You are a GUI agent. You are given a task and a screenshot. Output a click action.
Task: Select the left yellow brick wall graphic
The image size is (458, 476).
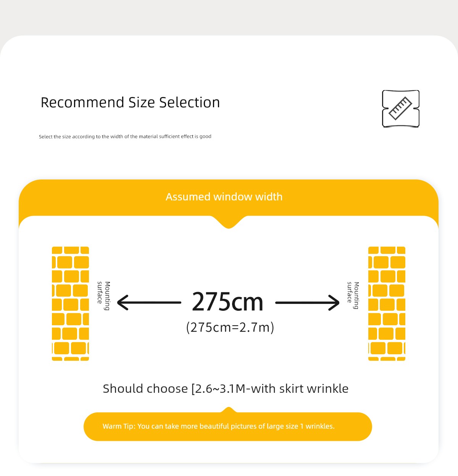coord(70,303)
